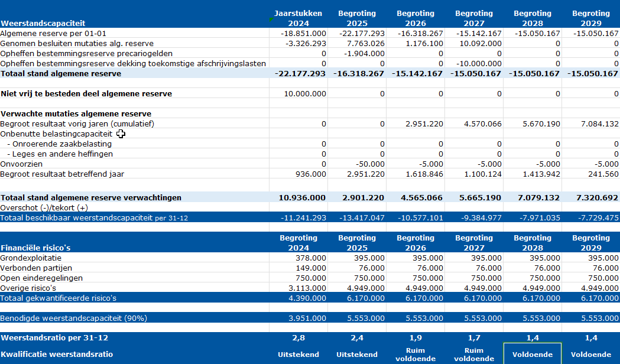The width and height of the screenshot is (620, 364).
Task: Select the -10.000.000 afschrijvingslasten cell
Action: tap(478, 64)
